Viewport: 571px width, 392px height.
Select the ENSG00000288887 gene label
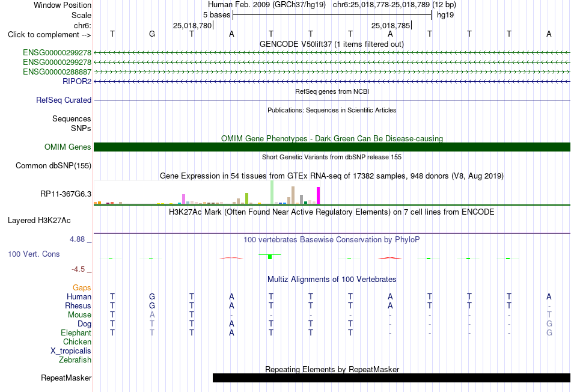57,72
